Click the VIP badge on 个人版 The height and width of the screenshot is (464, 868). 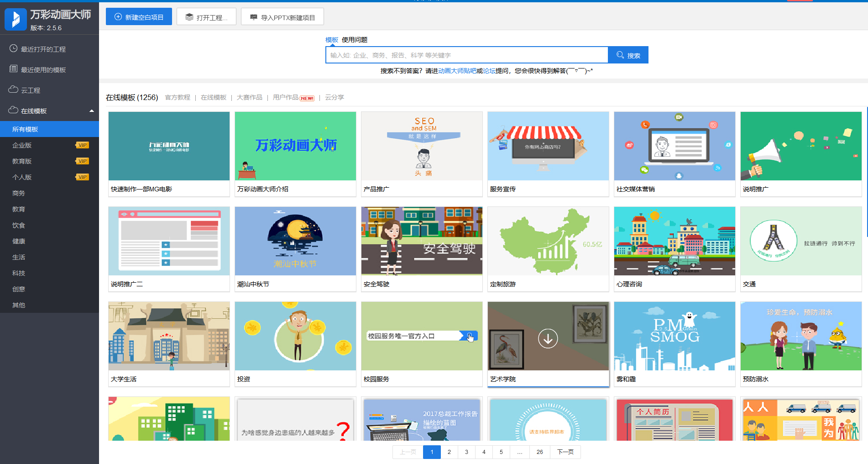tap(82, 177)
